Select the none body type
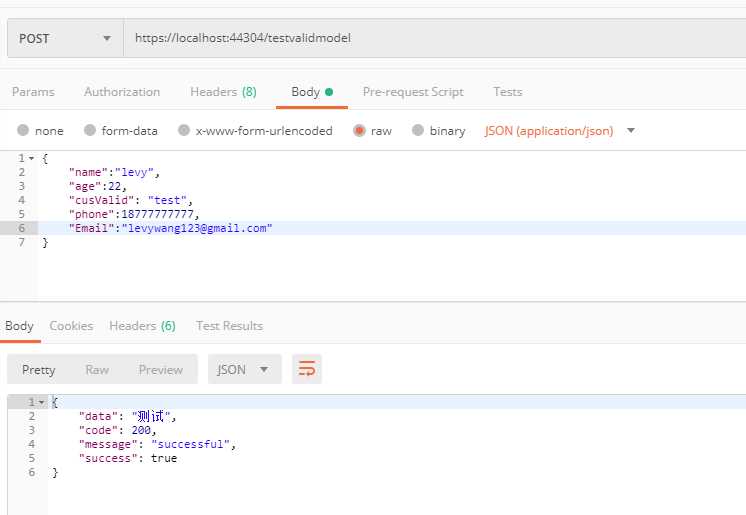The width and height of the screenshot is (746, 515). point(40,130)
